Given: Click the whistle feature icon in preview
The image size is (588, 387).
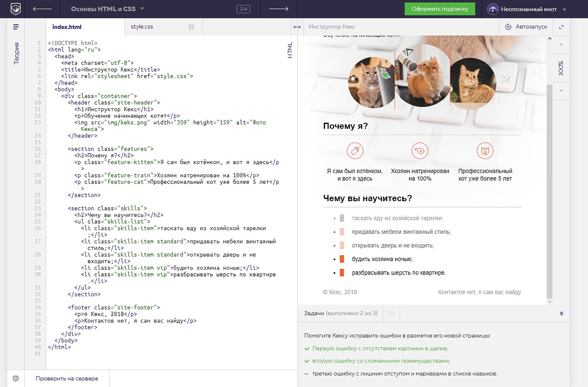Looking at the screenshot, I should 420,150.
